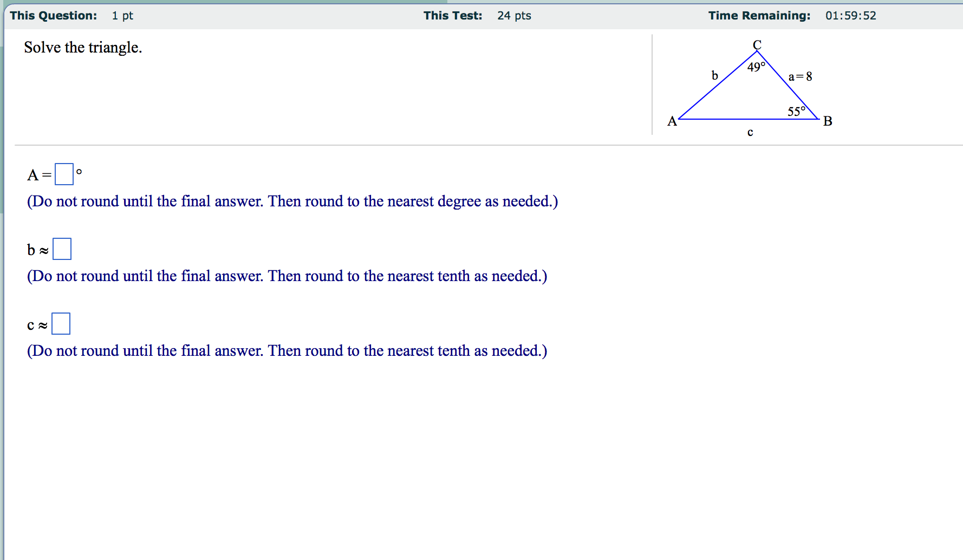The width and height of the screenshot is (963, 560).
Task: Click the answer box next to b
Action: click(62, 249)
